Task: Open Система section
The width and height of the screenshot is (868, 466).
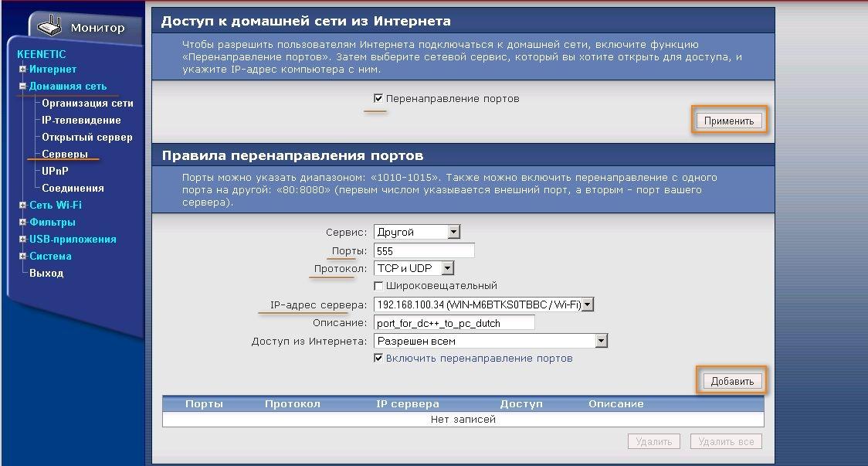Action: pyautogui.click(x=50, y=256)
